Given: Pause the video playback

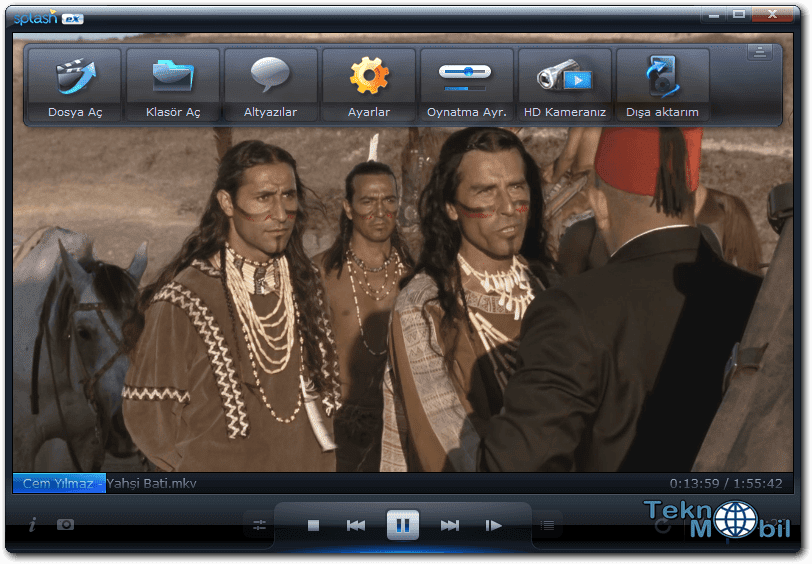Looking at the screenshot, I should click(402, 525).
